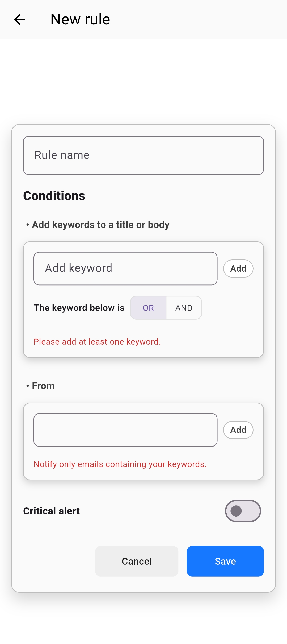This screenshot has height=644, width=287.
Task: Select the OR keyword condition
Action: tap(148, 308)
